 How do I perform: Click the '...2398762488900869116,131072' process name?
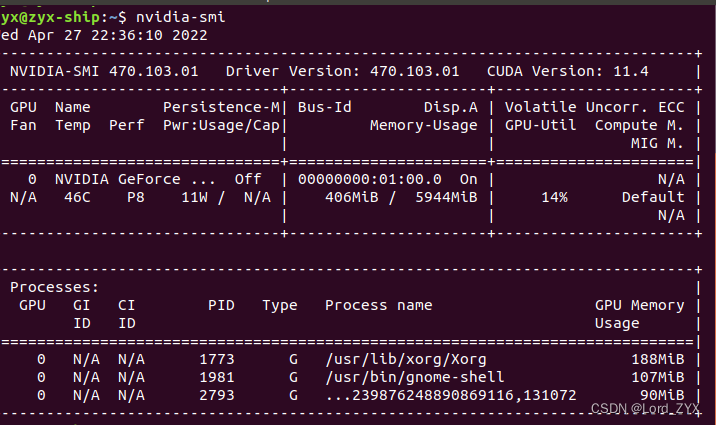tap(451, 395)
